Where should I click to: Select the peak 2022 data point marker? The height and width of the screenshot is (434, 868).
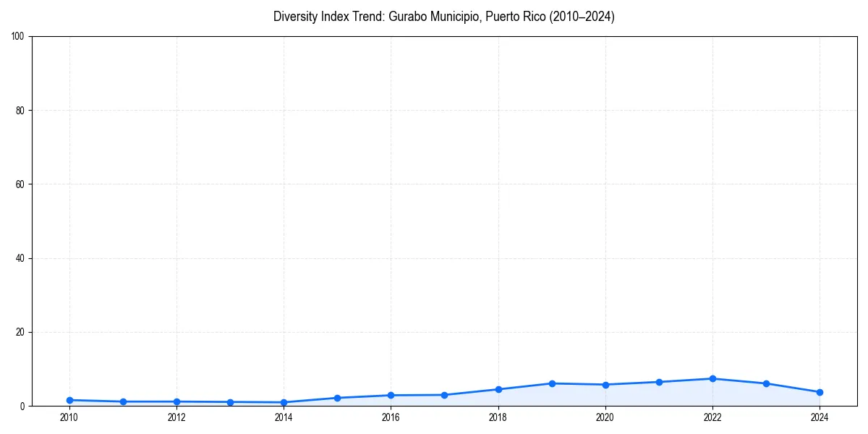pyautogui.click(x=712, y=378)
